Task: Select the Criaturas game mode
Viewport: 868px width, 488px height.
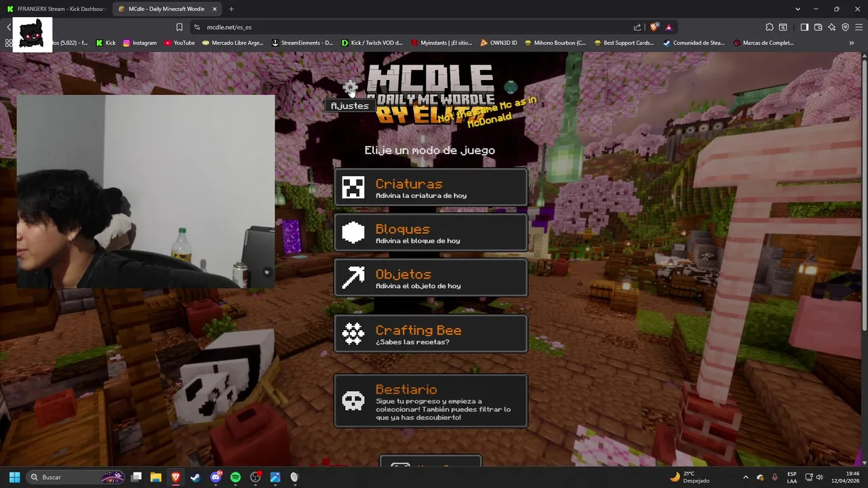Action: (x=431, y=188)
